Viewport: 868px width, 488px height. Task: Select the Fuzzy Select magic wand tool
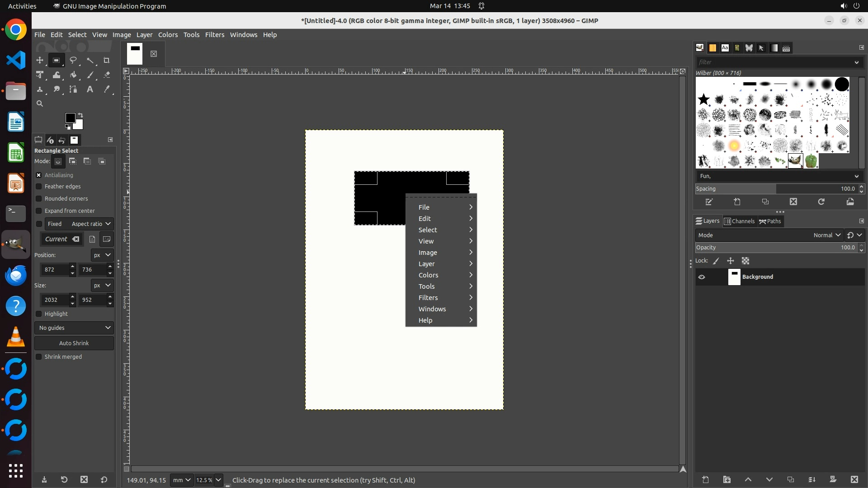click(90, 60)
